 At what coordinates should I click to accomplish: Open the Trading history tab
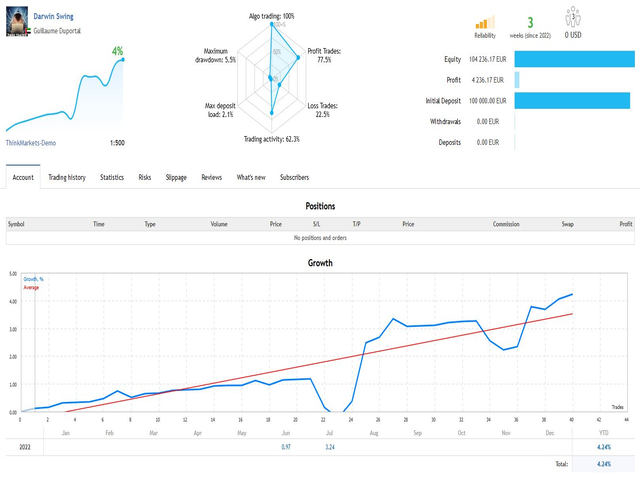[x=67, y=177]
